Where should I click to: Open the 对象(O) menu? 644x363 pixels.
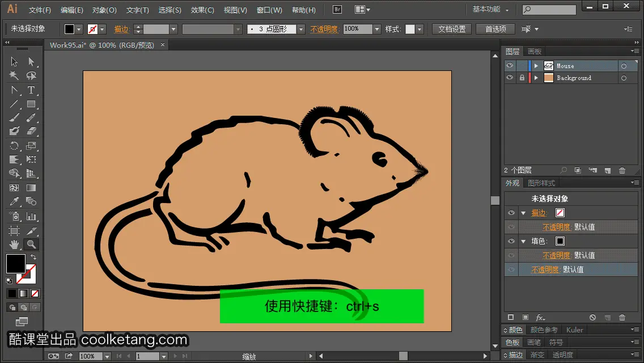click(x=104, y=10)
